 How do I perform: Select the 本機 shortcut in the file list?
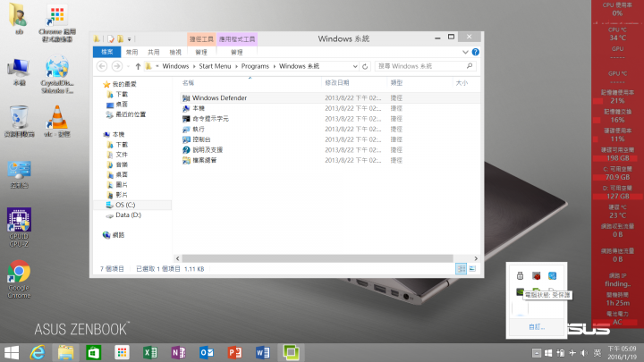point(199,108)
